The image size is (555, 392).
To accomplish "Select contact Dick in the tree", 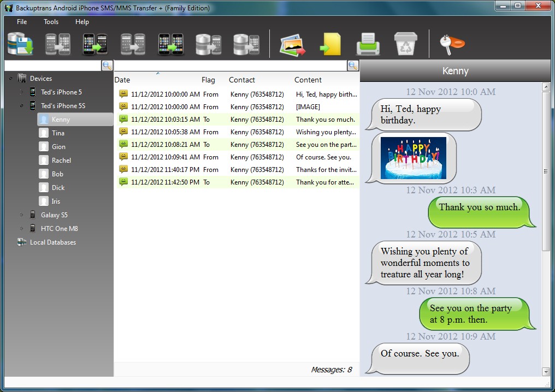I will point(58,187).
